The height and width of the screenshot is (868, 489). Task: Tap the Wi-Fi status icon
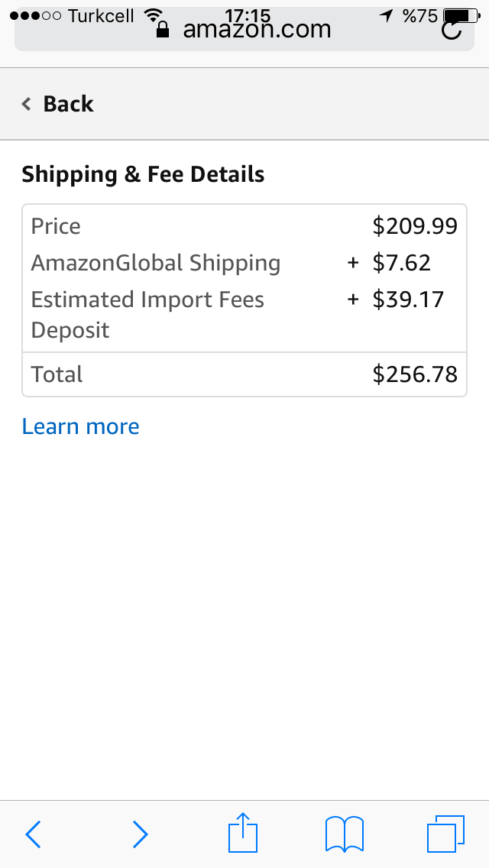(x=154, y=15)
